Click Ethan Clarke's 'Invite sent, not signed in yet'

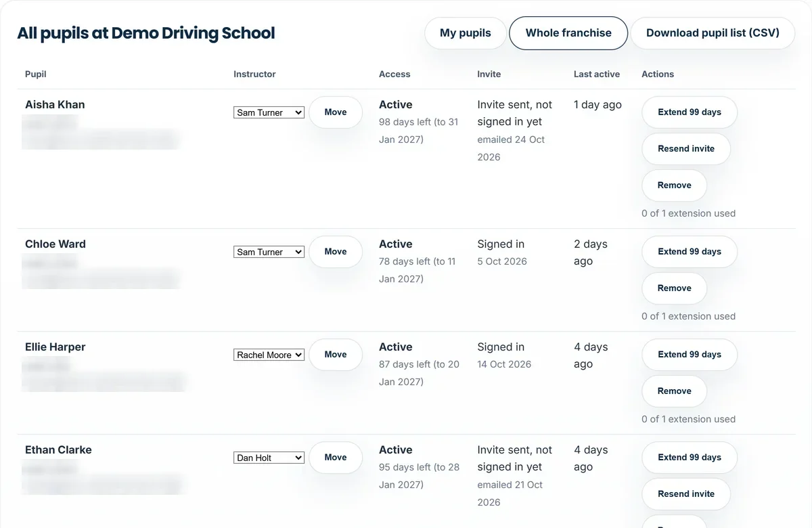pos(514,458)
